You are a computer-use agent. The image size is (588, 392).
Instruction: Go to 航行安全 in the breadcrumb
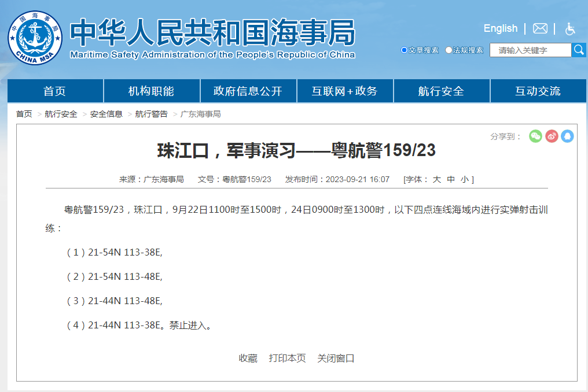pos(61,114)
